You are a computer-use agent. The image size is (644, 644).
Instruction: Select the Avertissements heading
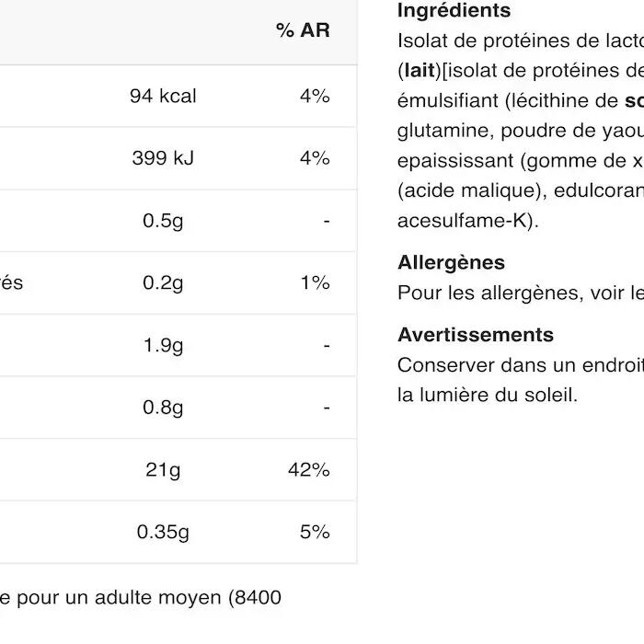pos(476,334)
